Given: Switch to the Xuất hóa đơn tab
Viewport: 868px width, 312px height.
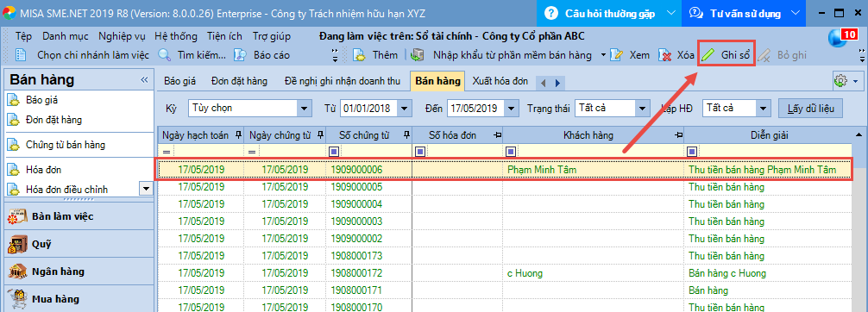Looking at the screenshot, I should point(500,81).
